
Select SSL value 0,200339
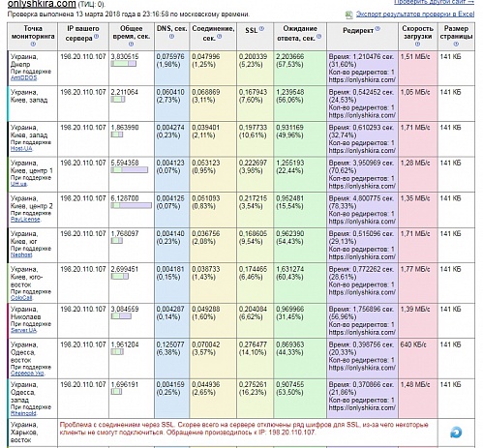(x=253, y=56)
